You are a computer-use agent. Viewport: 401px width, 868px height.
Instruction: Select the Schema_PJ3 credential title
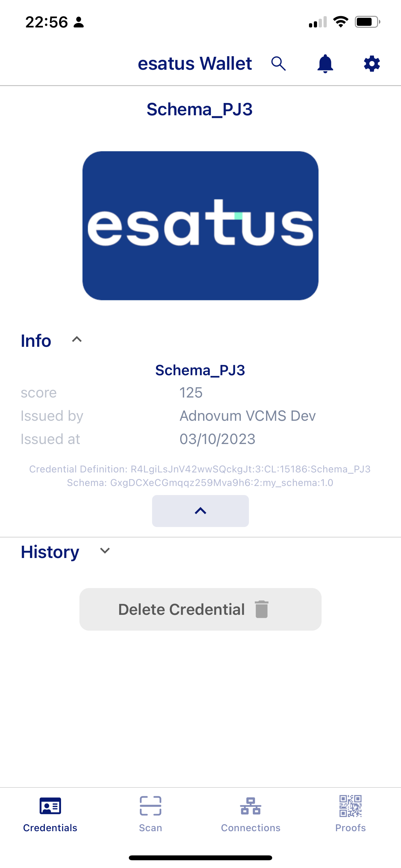point(200,108)
